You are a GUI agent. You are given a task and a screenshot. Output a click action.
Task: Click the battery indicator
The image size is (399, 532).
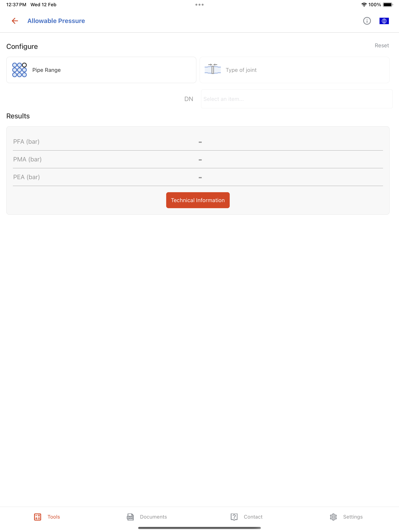point(388,4)
